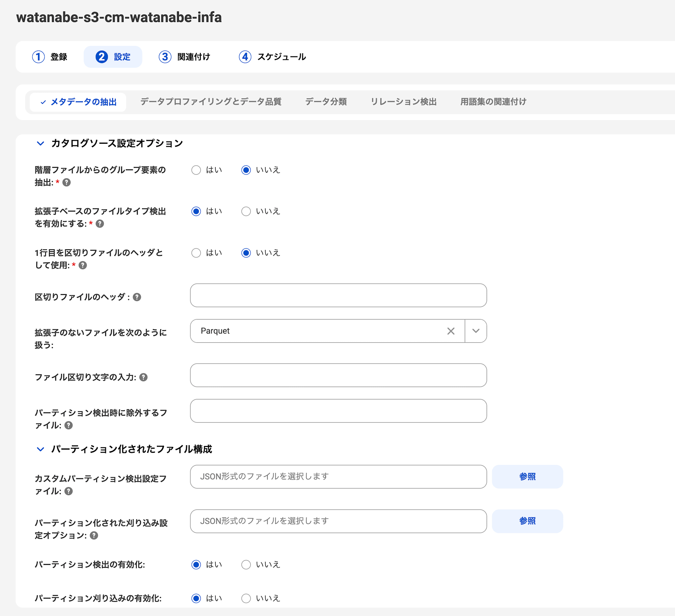Select はい for パーティション刈り込みの有効化
The width and height of the screenshot is (675, 616).
(x=196, y=598)
